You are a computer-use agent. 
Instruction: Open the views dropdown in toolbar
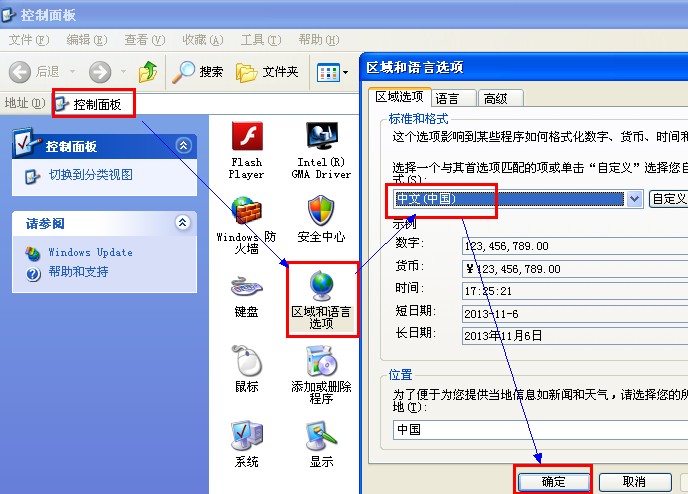tap(333, 72)
